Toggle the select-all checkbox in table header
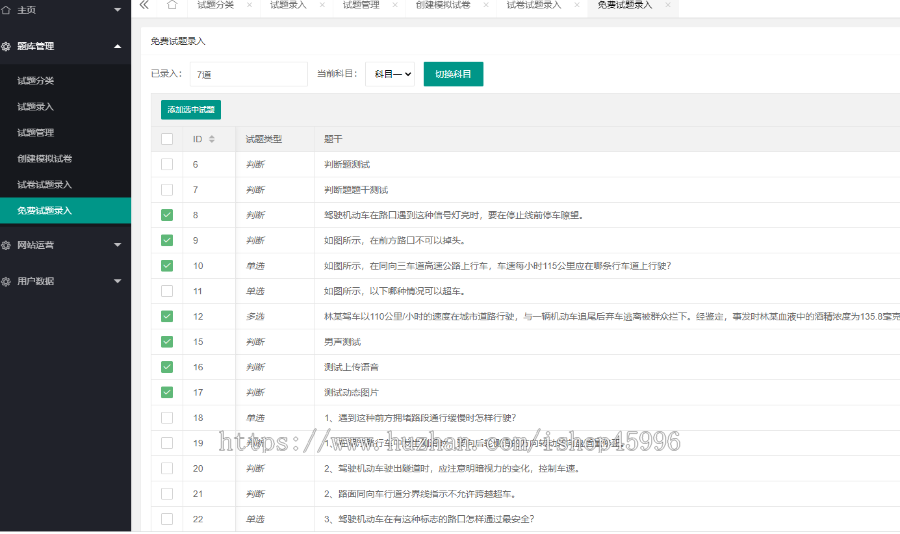This screenshot has width=900, height=534. (x=167, y=139)
